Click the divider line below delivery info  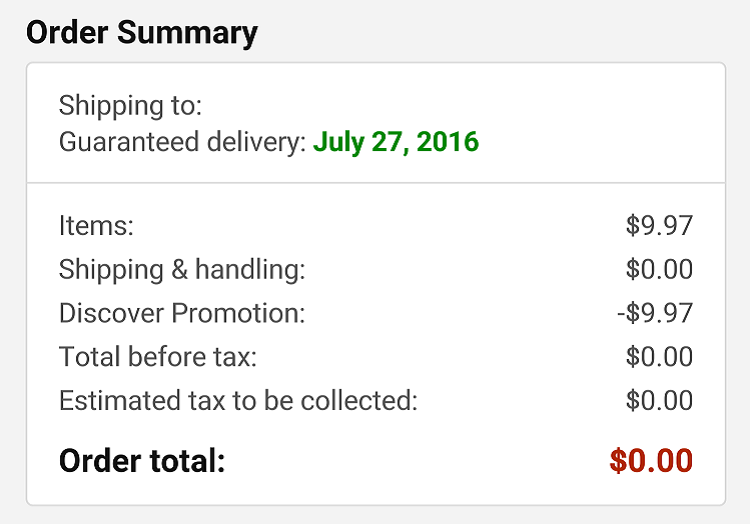pos(376,182)
